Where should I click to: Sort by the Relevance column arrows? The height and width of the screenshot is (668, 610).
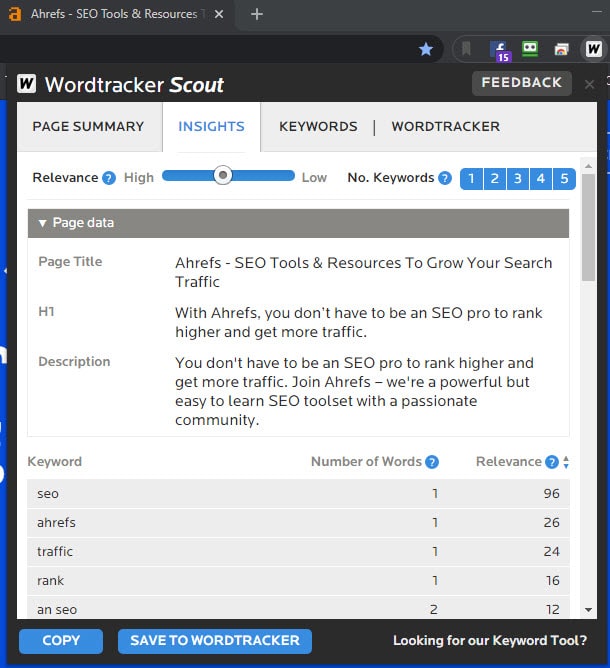click(x=566, y=462)
